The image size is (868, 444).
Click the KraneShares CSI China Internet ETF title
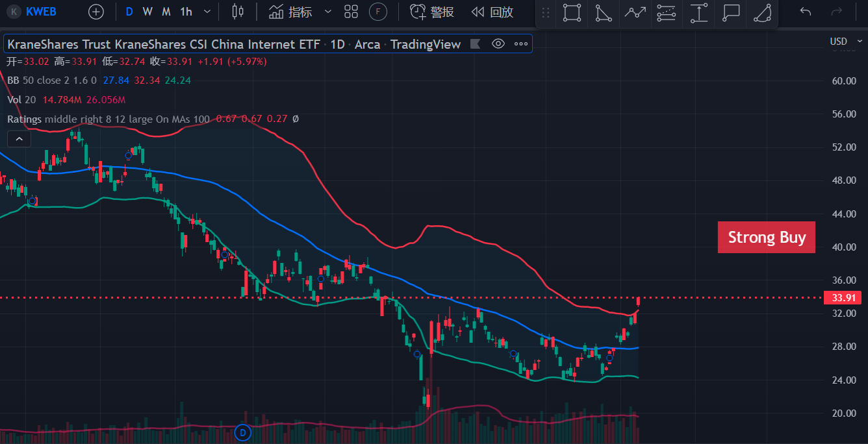pyautogui.click(x=164, y=44)
